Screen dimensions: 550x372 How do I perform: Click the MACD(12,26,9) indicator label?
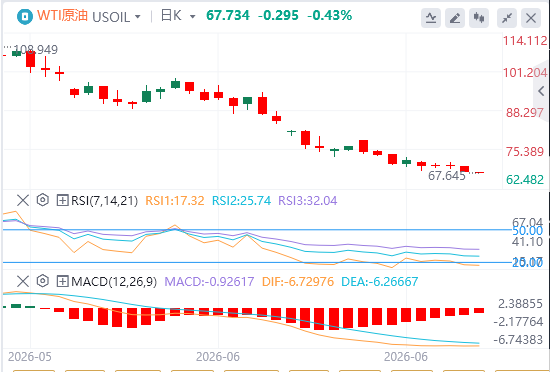[114, 281]
